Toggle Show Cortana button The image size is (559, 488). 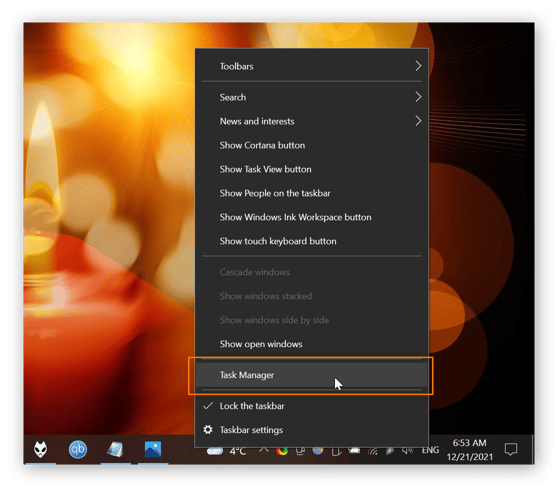coord(312,145)
